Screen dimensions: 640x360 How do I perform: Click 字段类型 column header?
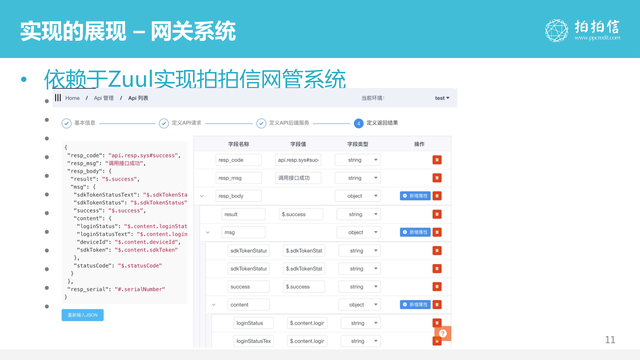point(358,144)
